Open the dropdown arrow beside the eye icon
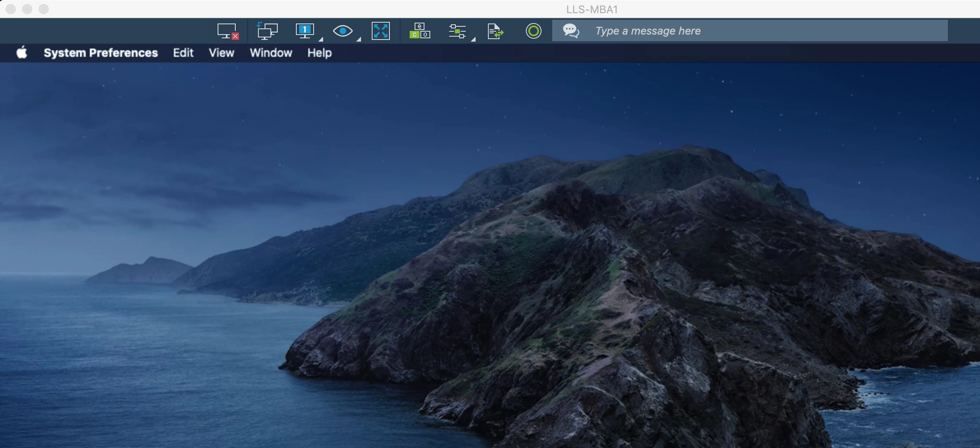 pyautogui.click(x=359, y=39)
